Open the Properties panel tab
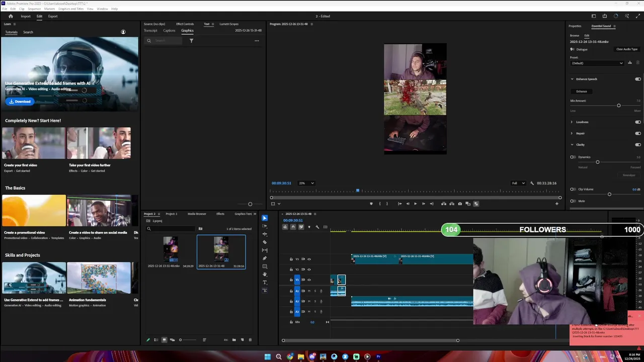This screenshot has width=644, height=362. tap(575, 26)
